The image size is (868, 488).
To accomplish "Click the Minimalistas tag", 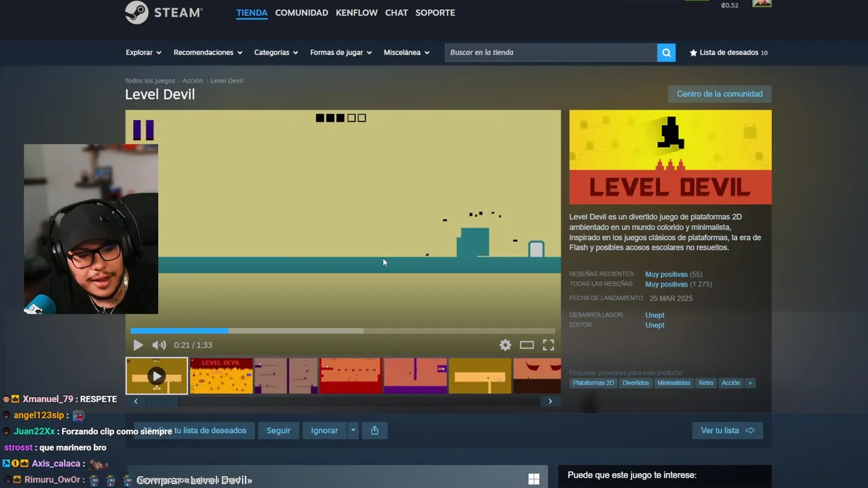I will [x=674, y=383].
